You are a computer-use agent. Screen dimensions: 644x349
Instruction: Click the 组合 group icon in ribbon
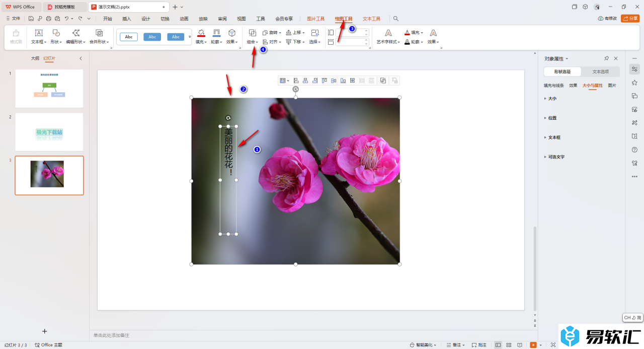[253, 33]
